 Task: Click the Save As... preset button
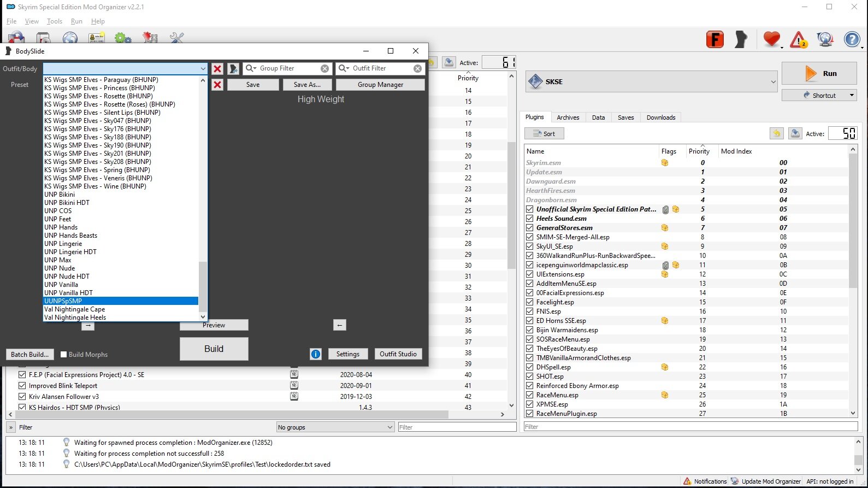pos(307,85)
